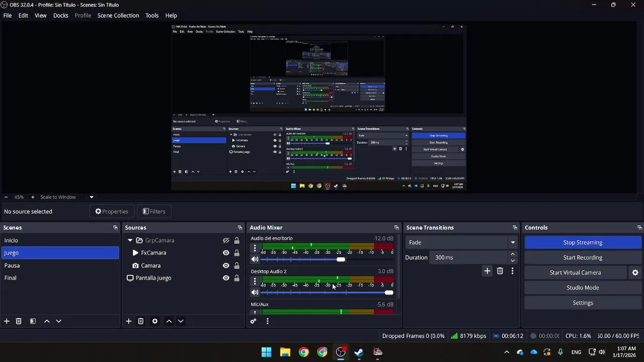
Task: Show hidden system tray icons chevron
Action: click(x=507, y=352)
